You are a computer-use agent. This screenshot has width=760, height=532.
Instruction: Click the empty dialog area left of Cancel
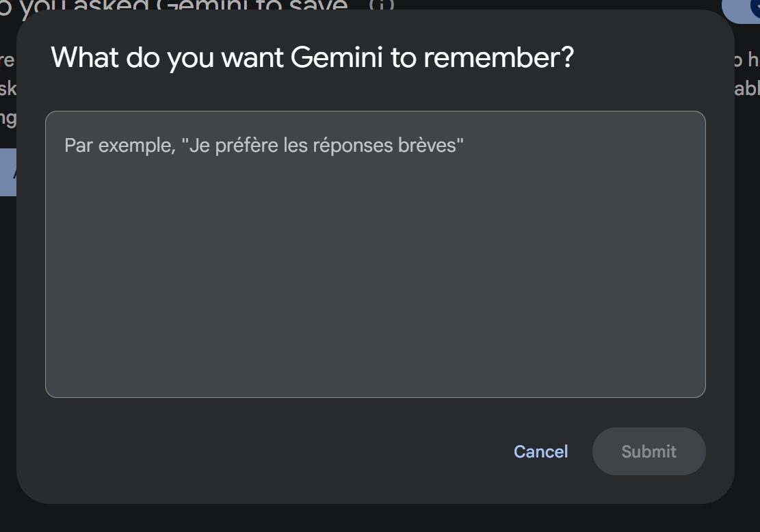tap(274, 451)
